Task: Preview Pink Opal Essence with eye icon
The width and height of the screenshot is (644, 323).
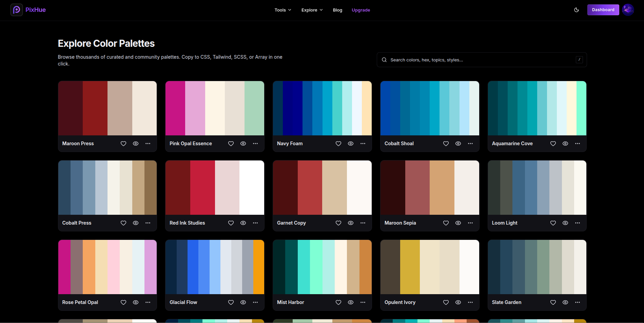Action: [243, 144]
